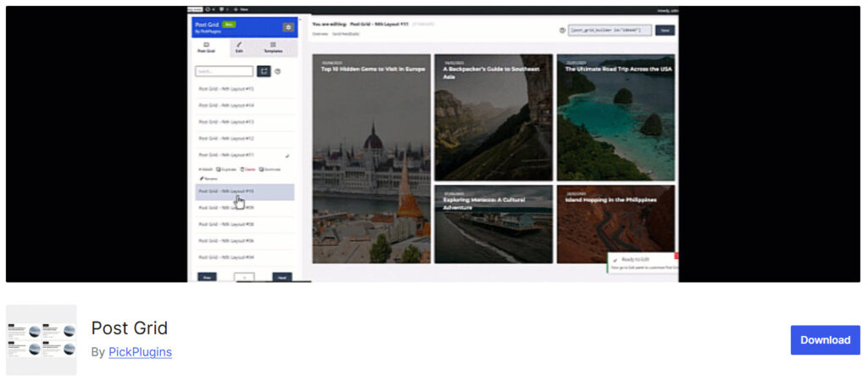Image resolution: width=868 pixels, height=392 pixels.
Task: Select Post Grid Layout #10 in list
Action: 245,191
